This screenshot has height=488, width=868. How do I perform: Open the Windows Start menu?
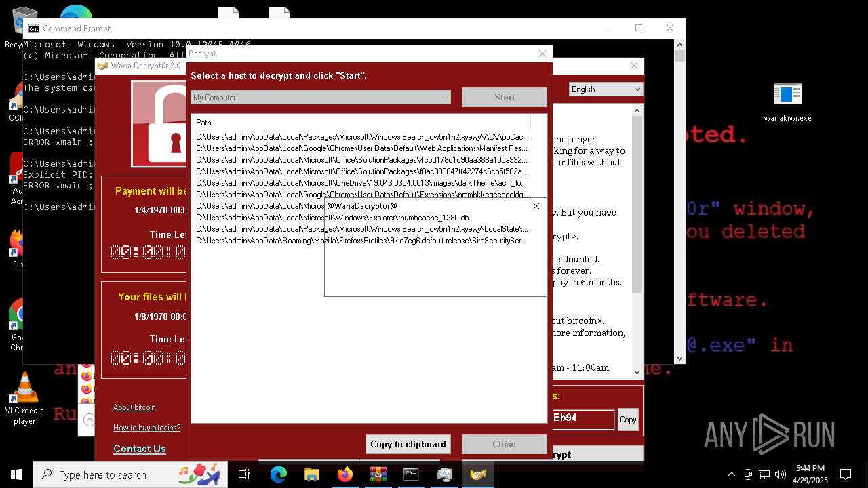point(16,474)
